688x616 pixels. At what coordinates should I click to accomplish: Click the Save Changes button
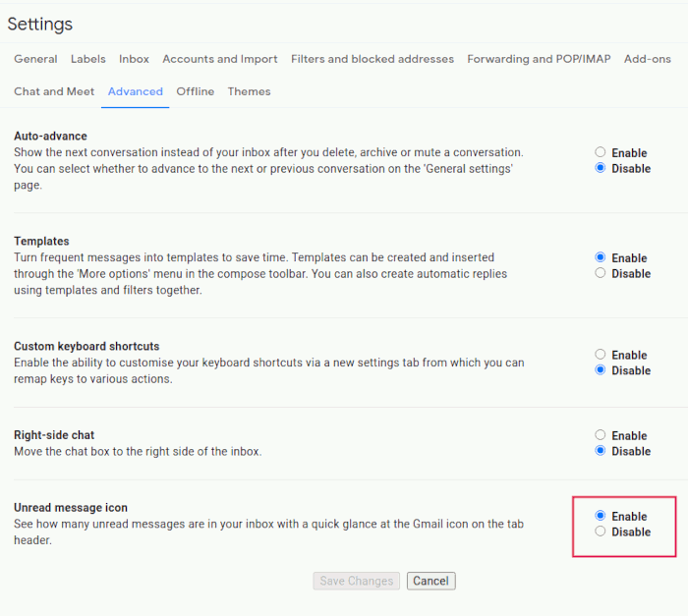click(x=357, y=581)
